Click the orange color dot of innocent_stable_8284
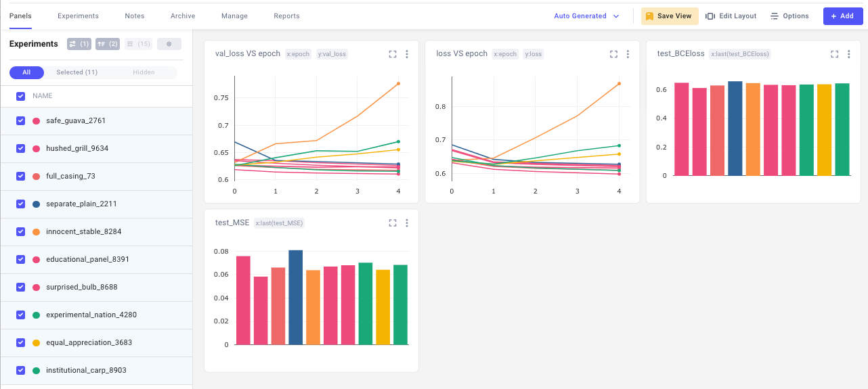This screenshot has width=868, height=389. (x=36, y=231)
